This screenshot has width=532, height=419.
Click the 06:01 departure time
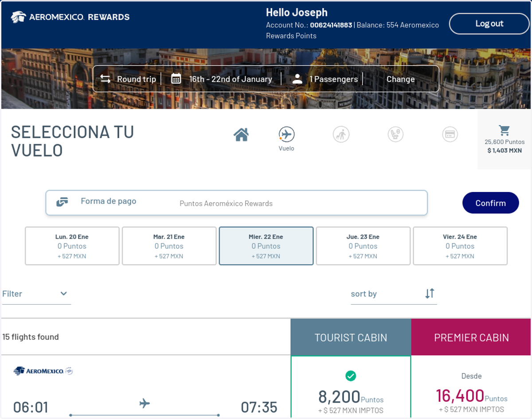pos(31,407)
